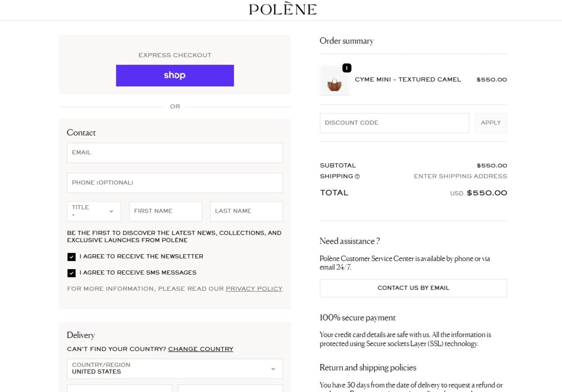
Task: Click the Change Country link
Action: (201, 349)
